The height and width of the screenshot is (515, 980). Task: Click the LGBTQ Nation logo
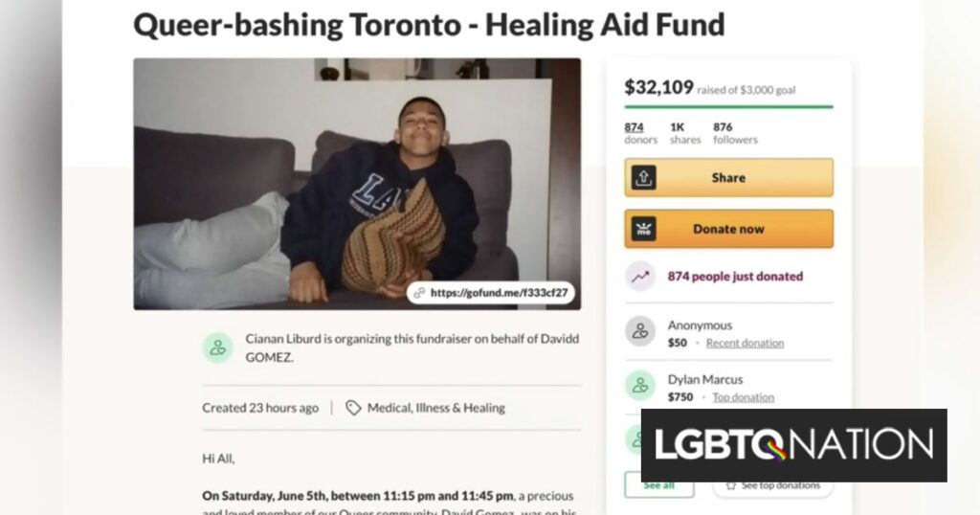tap(793, 445)
